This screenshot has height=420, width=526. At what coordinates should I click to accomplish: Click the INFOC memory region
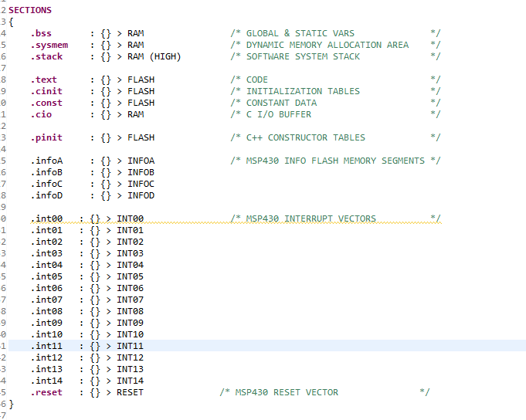pos(141,184)
